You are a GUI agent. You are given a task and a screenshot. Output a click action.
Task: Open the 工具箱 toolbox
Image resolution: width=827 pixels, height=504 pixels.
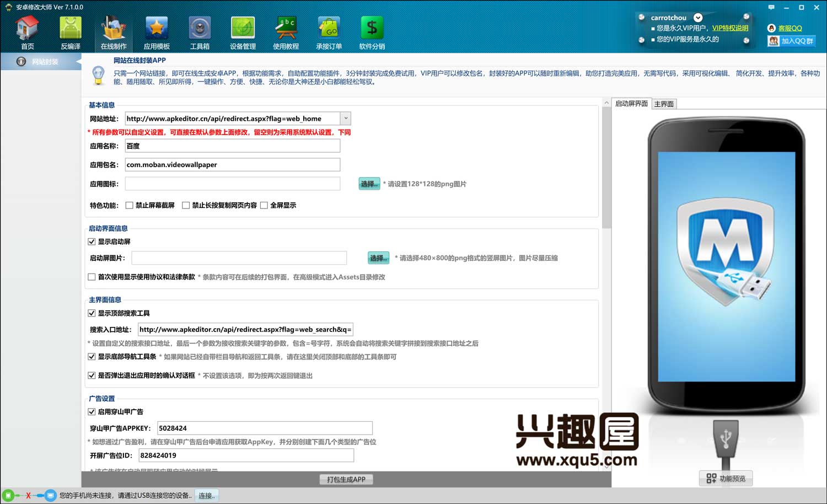pyautogui.click(x=200, y=33)
